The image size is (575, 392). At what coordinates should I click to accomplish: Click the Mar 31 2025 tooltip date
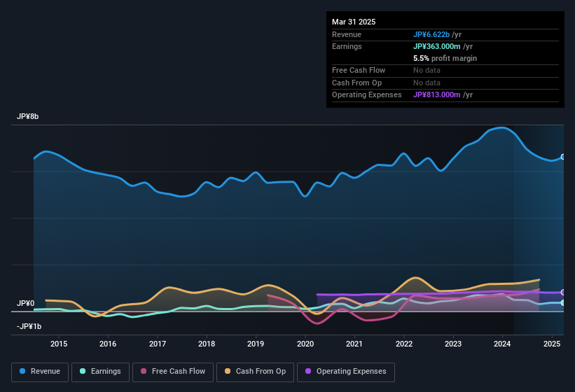(354, 22)
